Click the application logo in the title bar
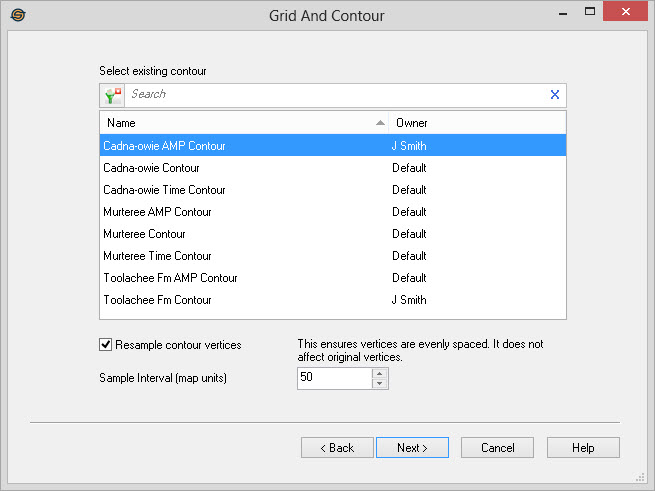Viewport: 655px width, 491px height. click(17, 15)
